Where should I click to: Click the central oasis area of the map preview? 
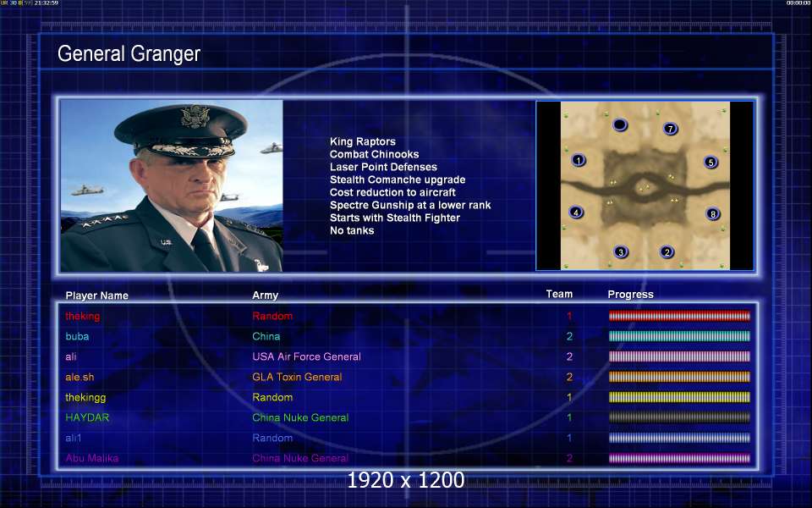click(645, 188)
